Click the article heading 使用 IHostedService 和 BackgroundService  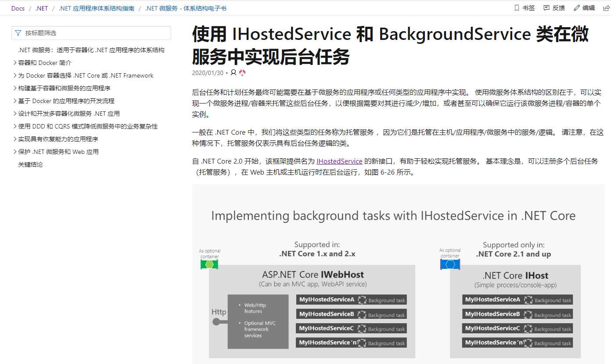coord(390,45)
